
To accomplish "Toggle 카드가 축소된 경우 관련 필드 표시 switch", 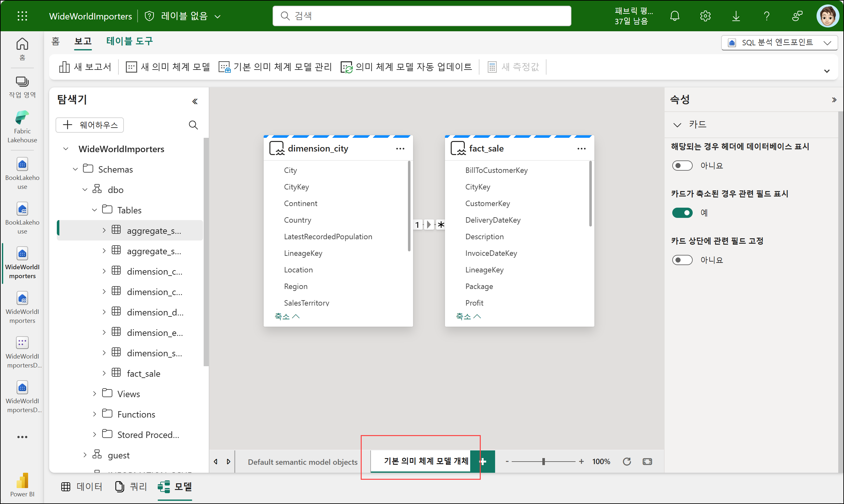I will (x=682, y=213).
